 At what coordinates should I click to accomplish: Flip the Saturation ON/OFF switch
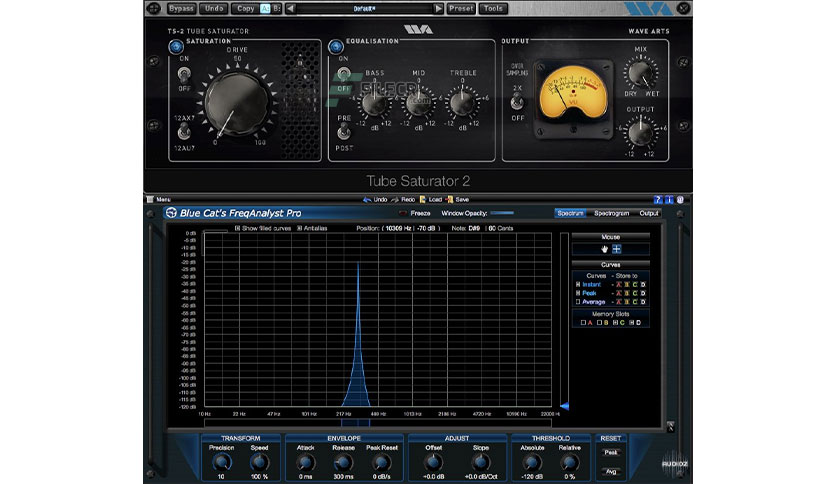184,74
